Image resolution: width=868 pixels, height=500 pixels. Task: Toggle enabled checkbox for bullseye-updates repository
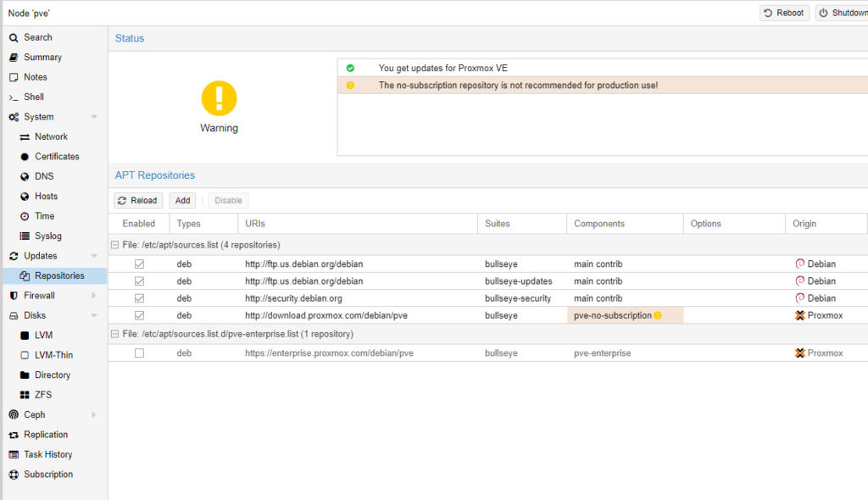click(140, 281)
